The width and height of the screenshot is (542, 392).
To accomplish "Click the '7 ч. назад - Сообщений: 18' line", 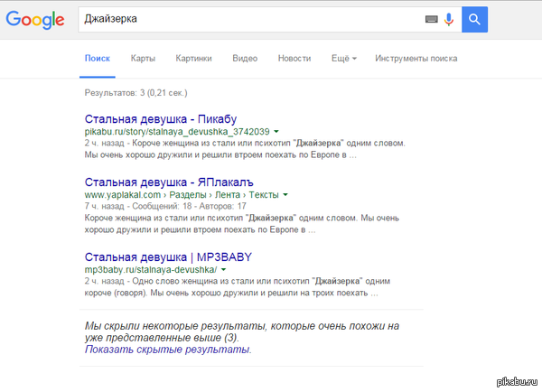I will (x=165, y=206).
